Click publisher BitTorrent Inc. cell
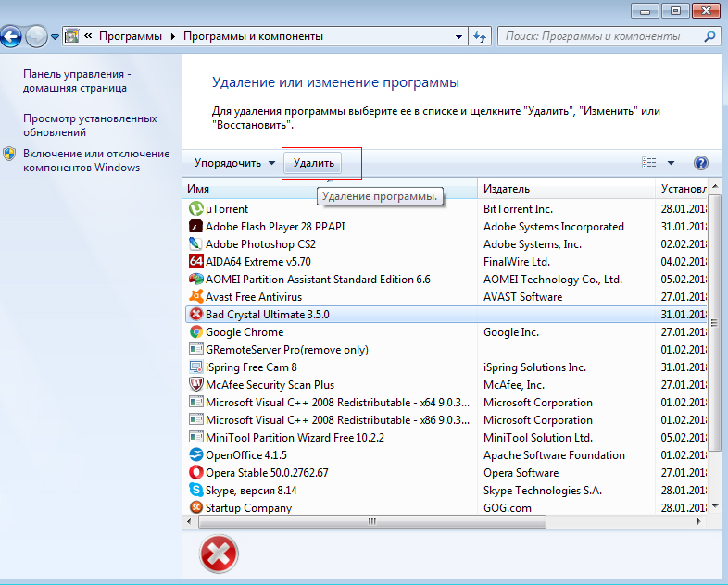 tap(518, 209)
